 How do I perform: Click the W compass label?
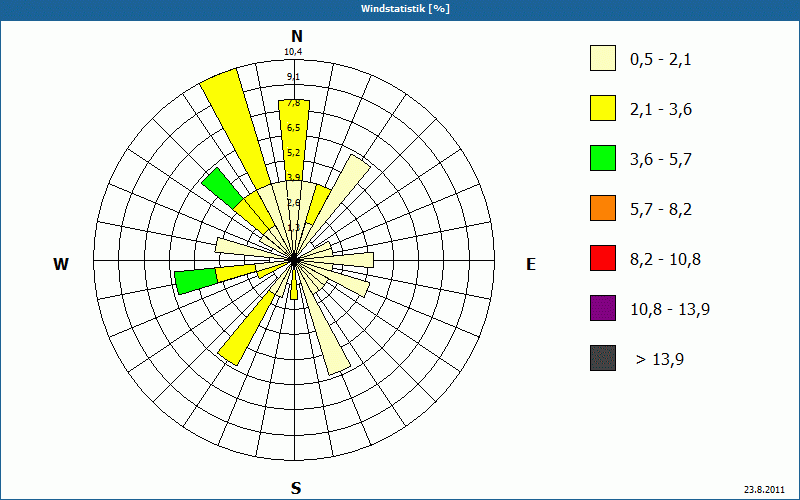pyautogui.click(x=61, y=264)
